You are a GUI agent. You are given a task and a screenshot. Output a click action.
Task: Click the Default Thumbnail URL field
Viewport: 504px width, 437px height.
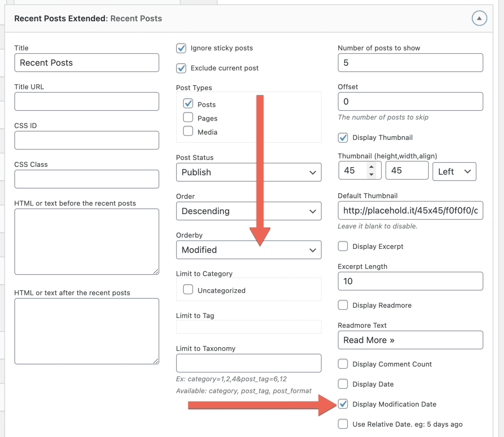[410, 210]
